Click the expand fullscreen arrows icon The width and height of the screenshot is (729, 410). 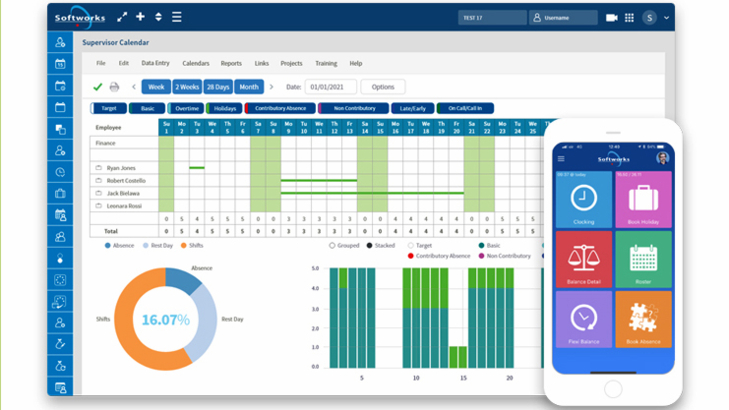122,17
